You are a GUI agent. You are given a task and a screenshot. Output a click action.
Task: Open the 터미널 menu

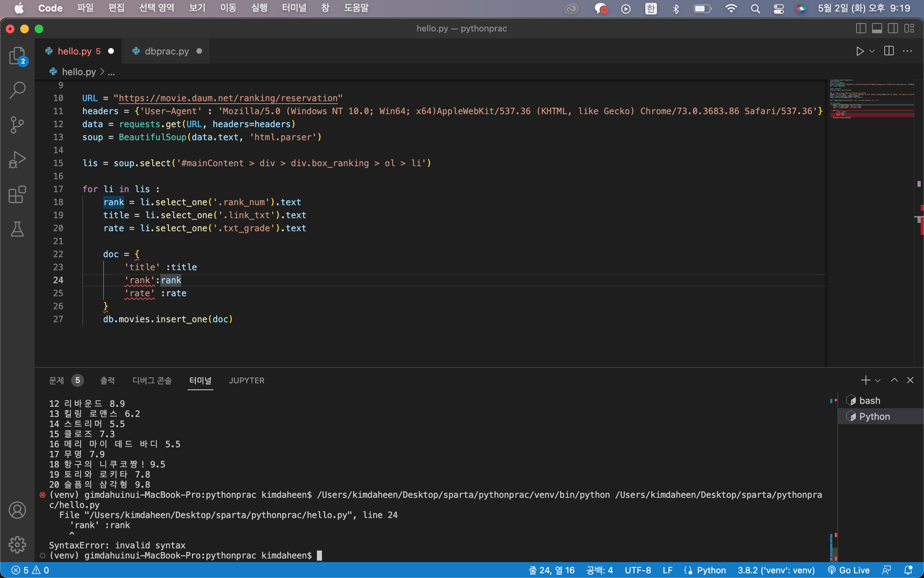[x=294, y=8]
